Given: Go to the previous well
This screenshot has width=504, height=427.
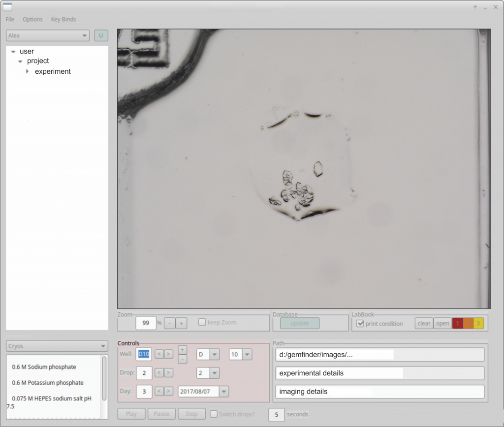Looking at the screenshot, I should point(159,354).
